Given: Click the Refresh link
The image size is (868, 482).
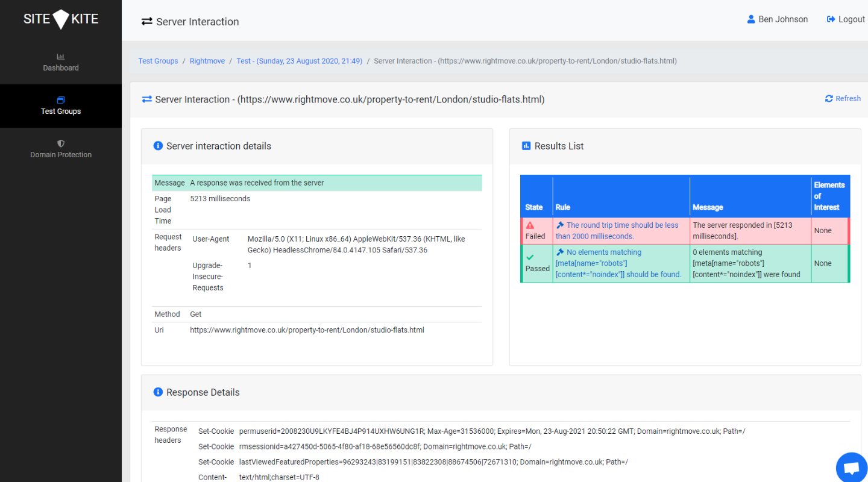Looking at the screenshot, I should tap(843, 99).
